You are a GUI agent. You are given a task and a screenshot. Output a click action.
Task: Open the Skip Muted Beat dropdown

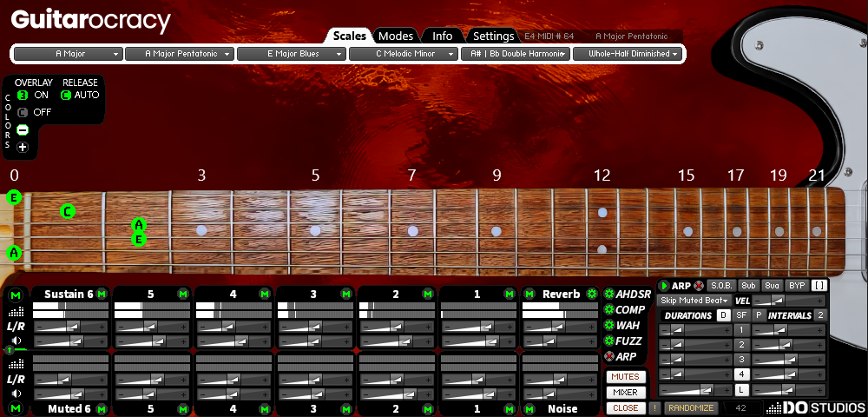pyautogui.click(x=694, y=300)
